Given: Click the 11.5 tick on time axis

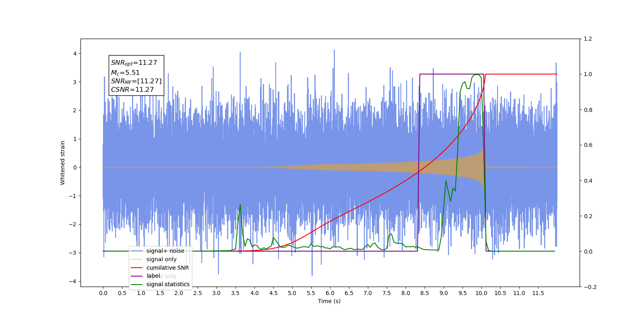Looking at the screenshot, I should click(538, 293).
